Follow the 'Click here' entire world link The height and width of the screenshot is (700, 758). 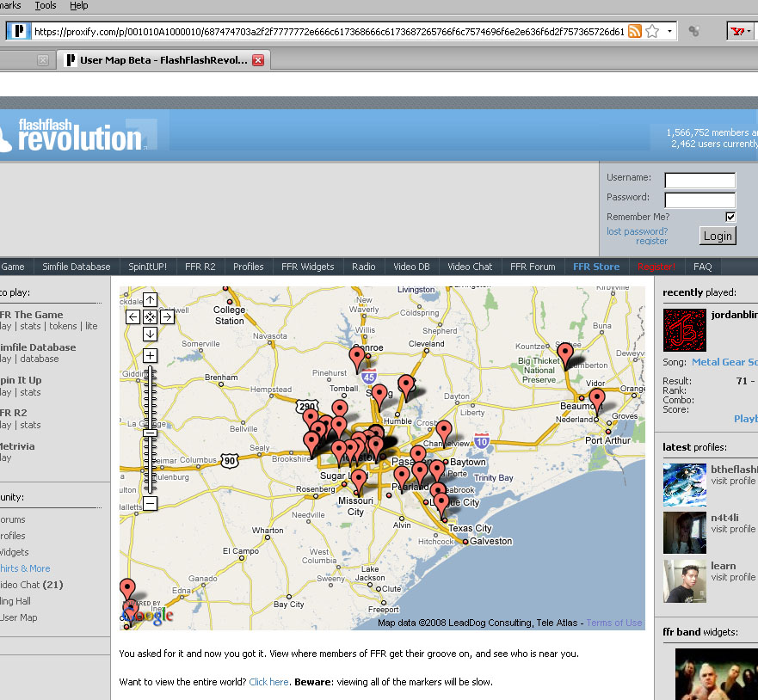coord(268,682)
